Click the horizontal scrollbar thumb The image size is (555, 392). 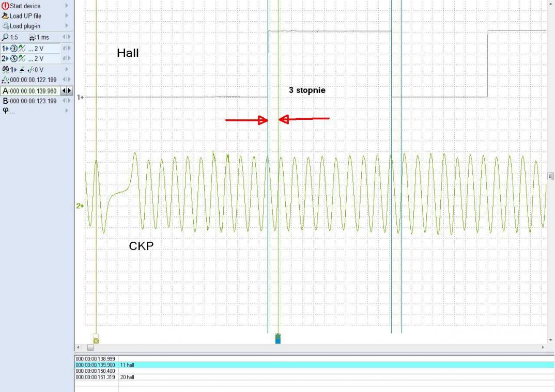(90, 348)
